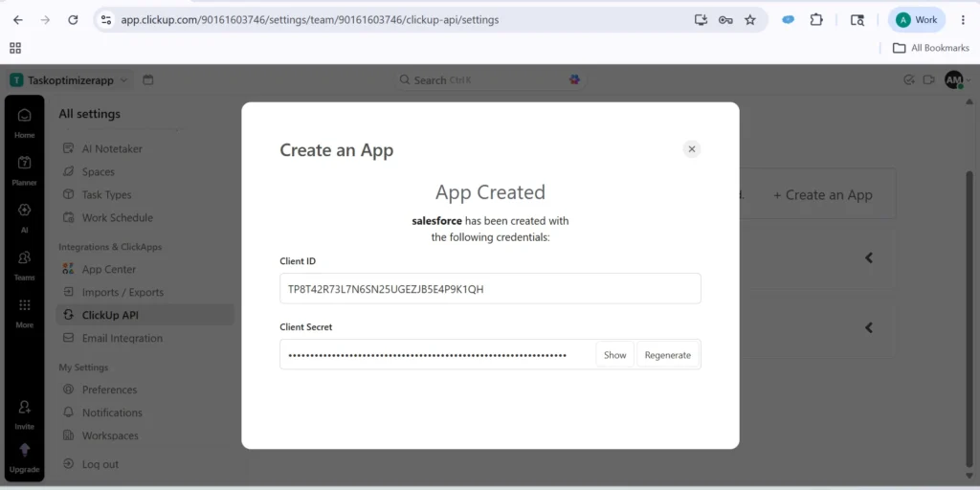
Task: Open Teams in the sidebar
Action: point(24,265)
